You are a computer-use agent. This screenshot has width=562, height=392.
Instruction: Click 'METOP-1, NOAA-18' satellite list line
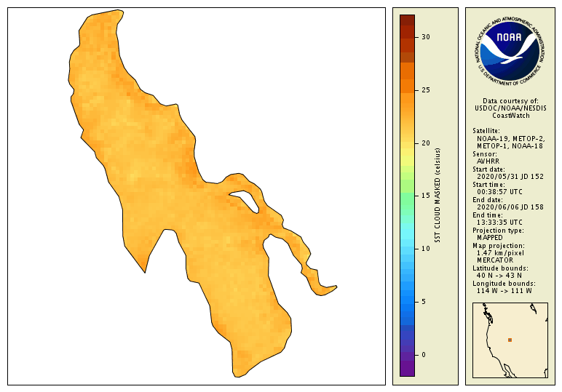[510, 146]
